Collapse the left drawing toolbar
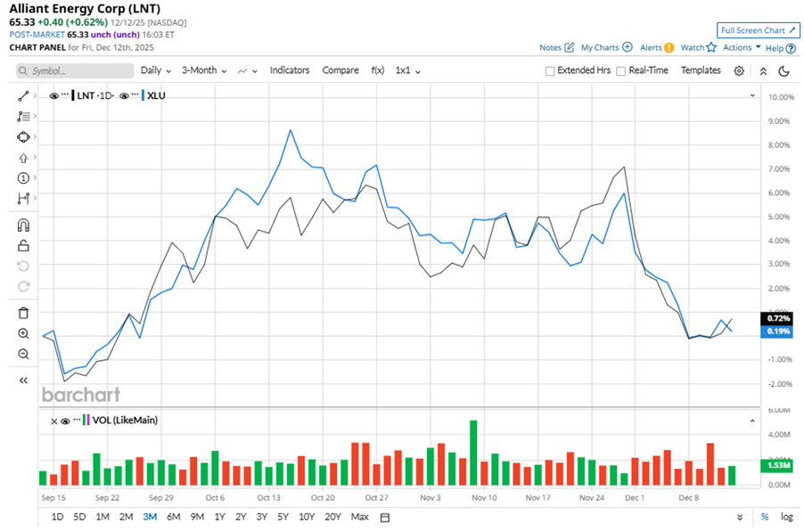Viewport: 804px width, 532px height. coord(23,381)
